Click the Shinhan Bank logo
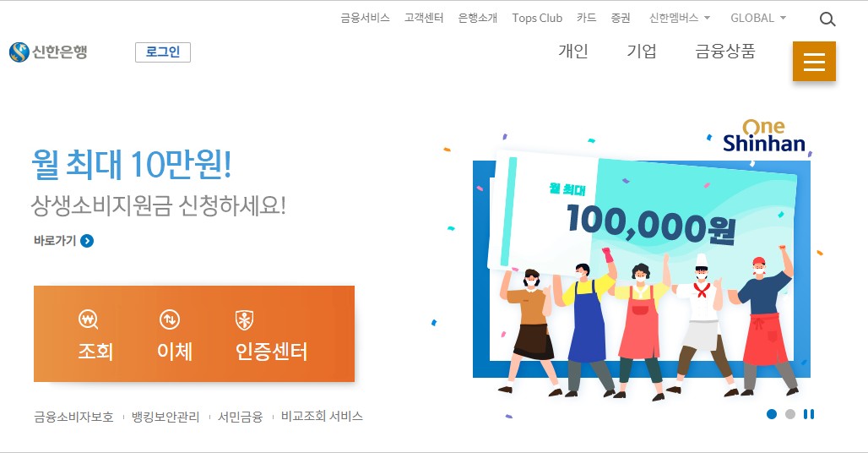The image size is (868, 453). pyautogui.click(x=49, y=52)
